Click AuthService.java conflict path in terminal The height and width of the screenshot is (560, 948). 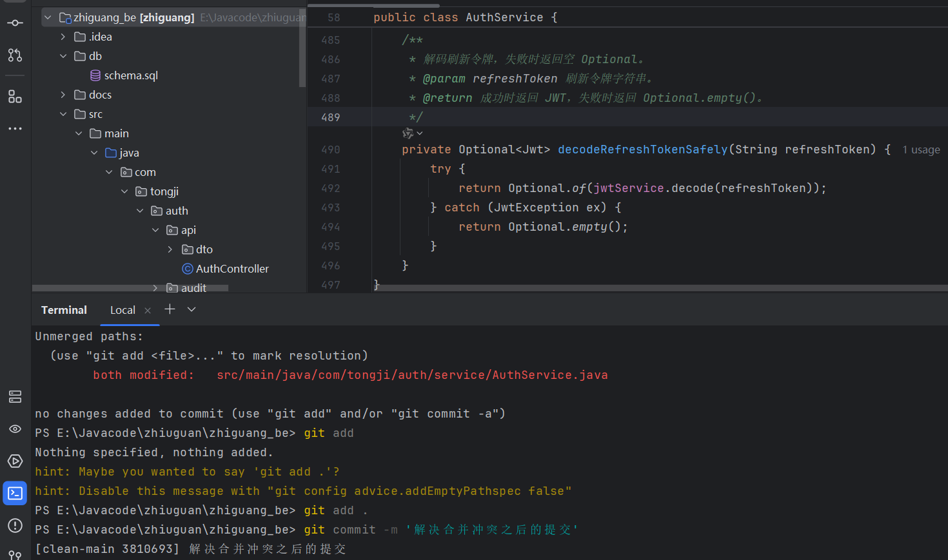(413, 375)
